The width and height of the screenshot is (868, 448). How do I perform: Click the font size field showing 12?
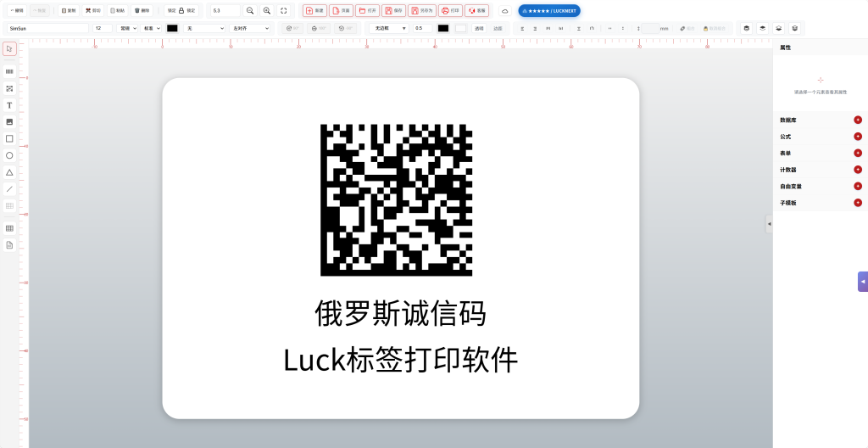pyautogui.click(x=103, y=28)
